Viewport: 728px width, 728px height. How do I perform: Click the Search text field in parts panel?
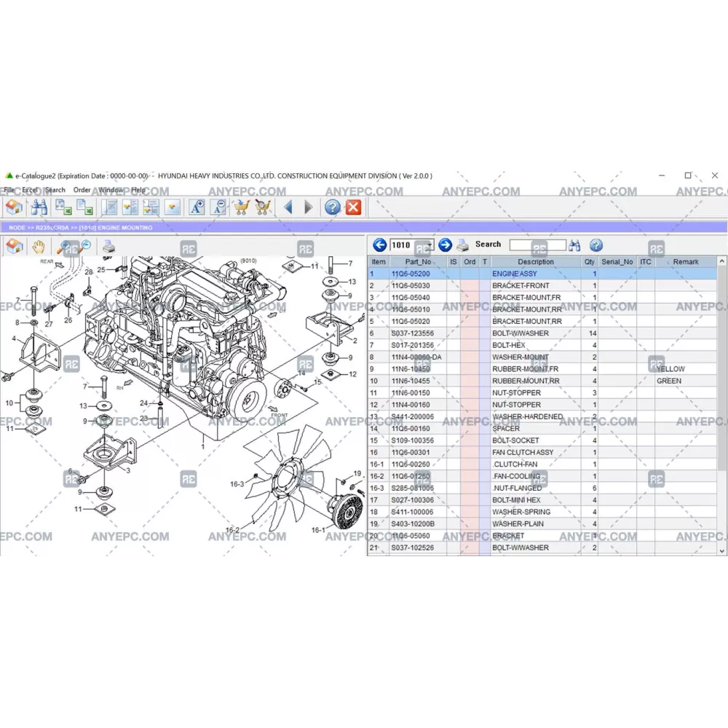pos(537,245)
